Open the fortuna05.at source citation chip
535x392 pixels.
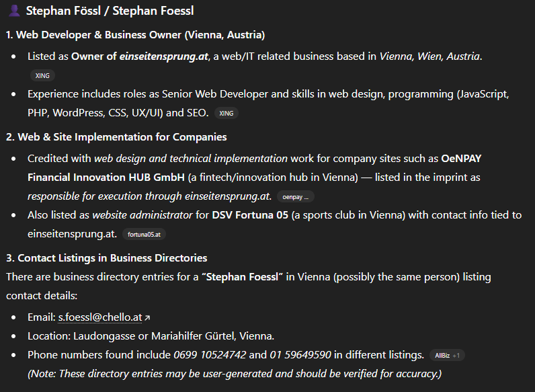[x=145, y=235]
